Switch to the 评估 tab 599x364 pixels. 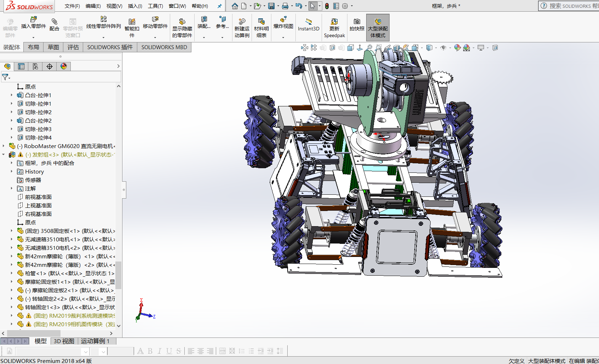point(73,47)
